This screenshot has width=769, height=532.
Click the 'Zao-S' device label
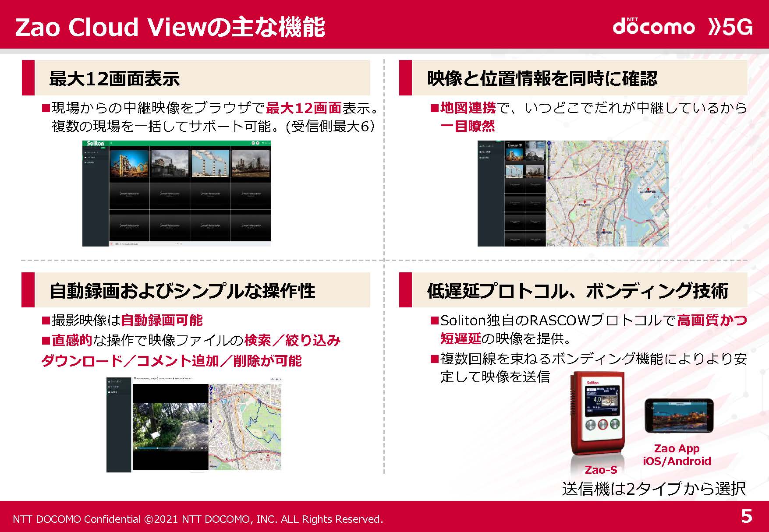pos(601,470)
